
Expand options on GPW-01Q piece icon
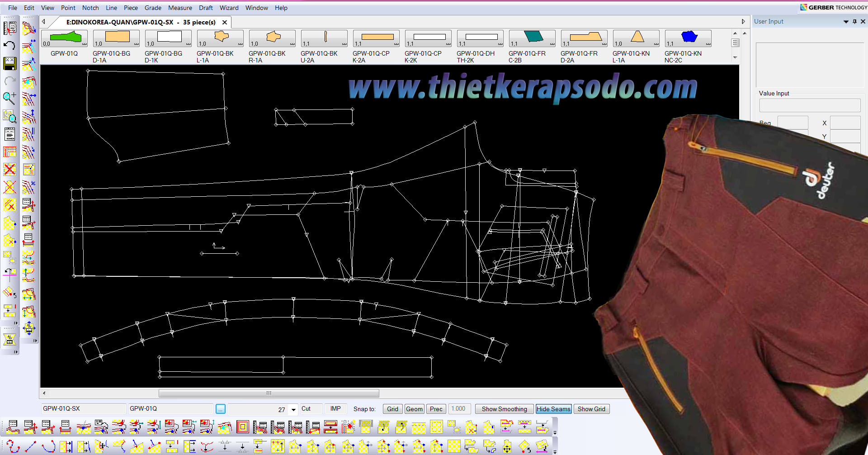coord(84,44)
